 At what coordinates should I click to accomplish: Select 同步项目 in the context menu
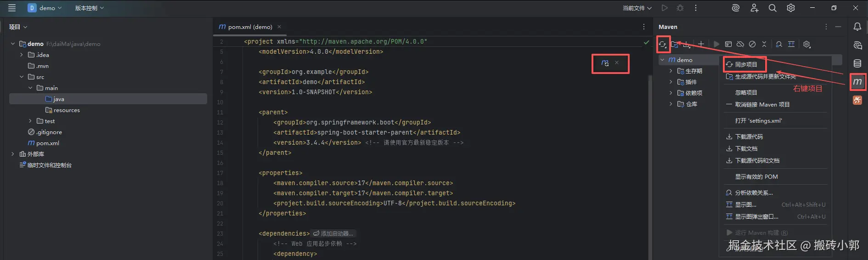click(x=745, y=64)
